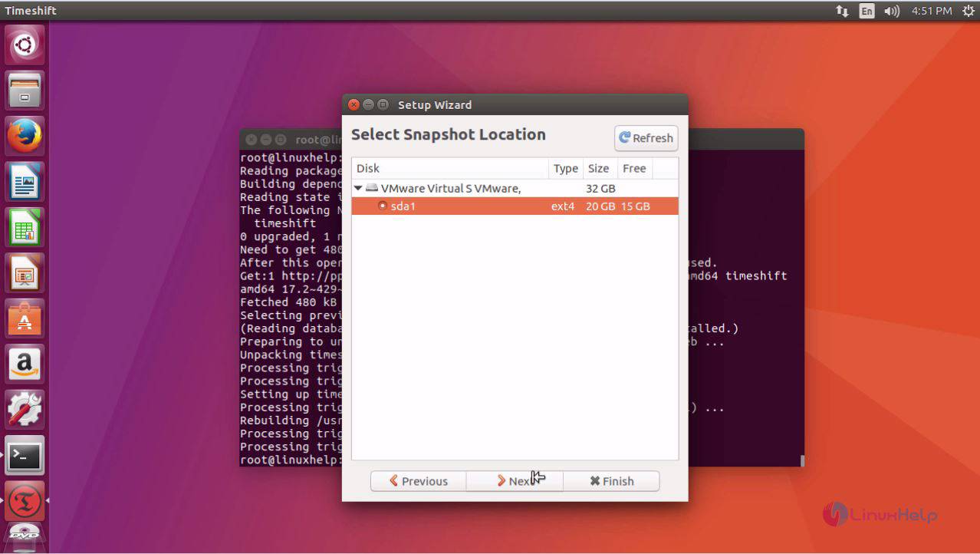Screen dimensions: 980x554
Task: Close the Setup Wizard window
Action: [354, 105]
